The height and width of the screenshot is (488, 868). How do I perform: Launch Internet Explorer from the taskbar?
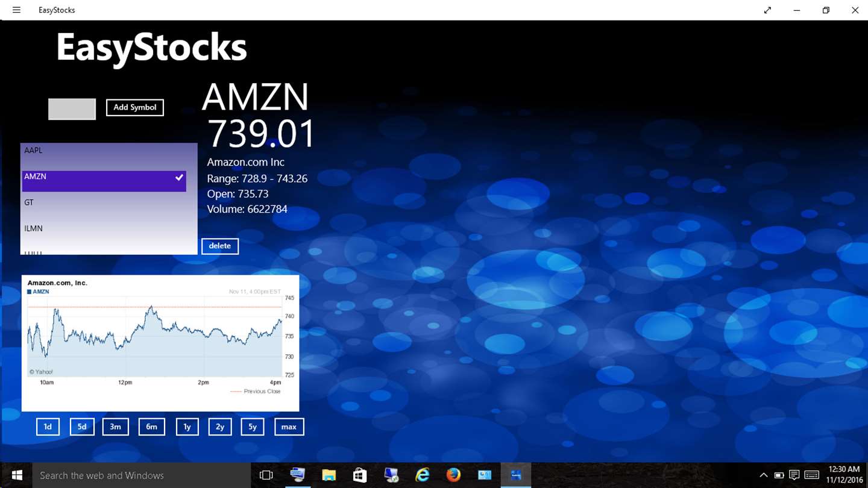pyautogui.click(x=423, y=475)
